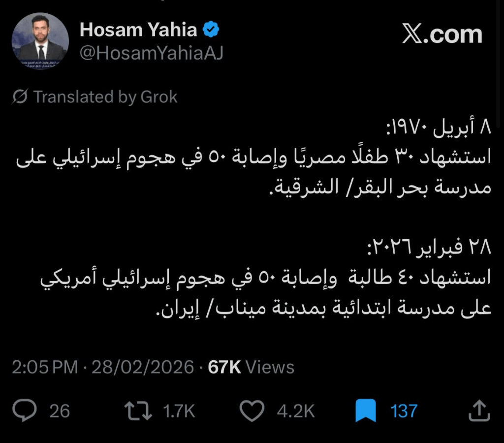Click the Grok translation icon

click(20, 97)
